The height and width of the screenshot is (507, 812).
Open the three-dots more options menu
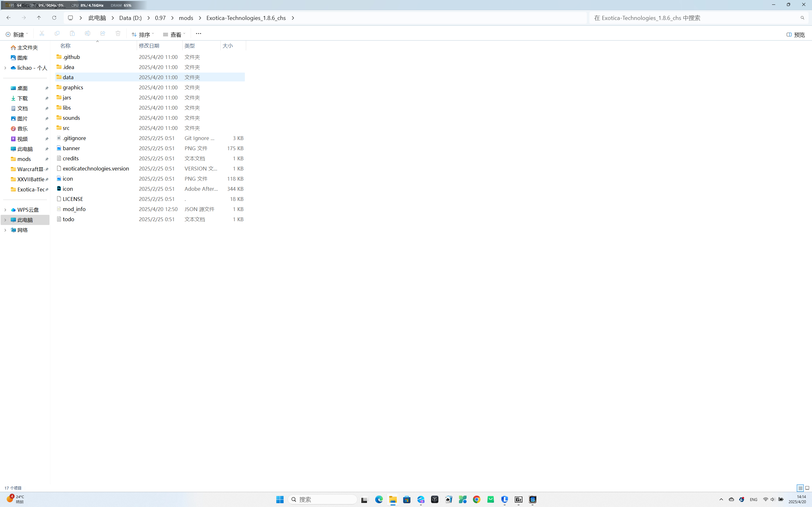[x=198, y=34]
